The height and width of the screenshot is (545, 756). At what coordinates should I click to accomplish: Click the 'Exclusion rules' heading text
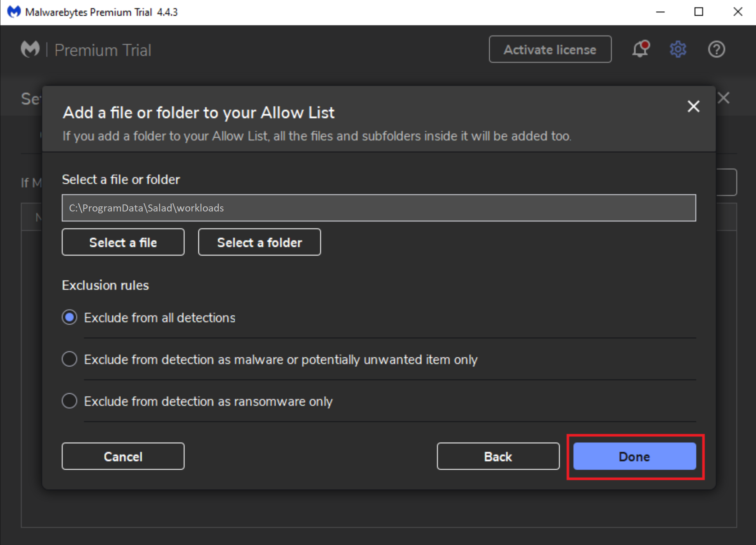105,285
